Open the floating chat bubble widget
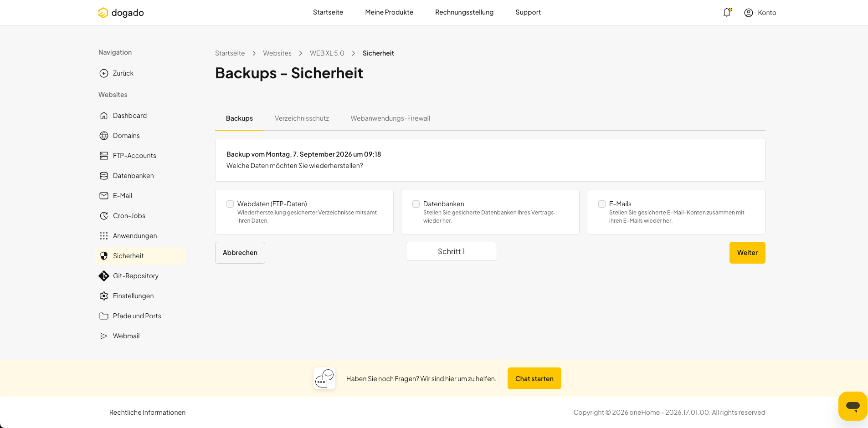The image size is (868, 428). [853, 406]
